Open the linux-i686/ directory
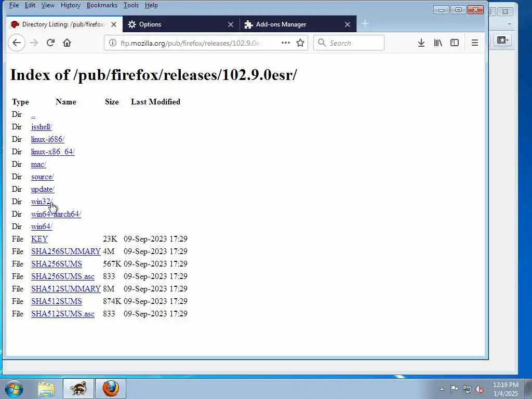The width and height of the screenshot is (532, 399). (x=47, y=139)
